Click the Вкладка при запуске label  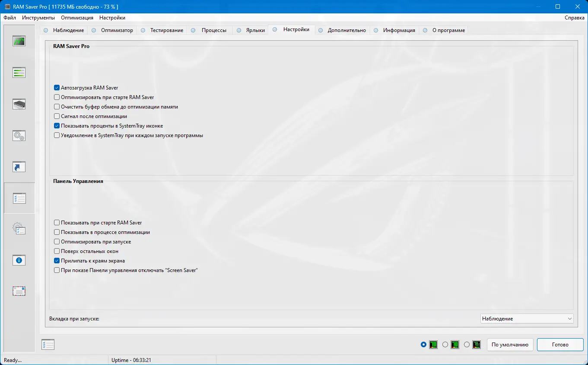74,319
